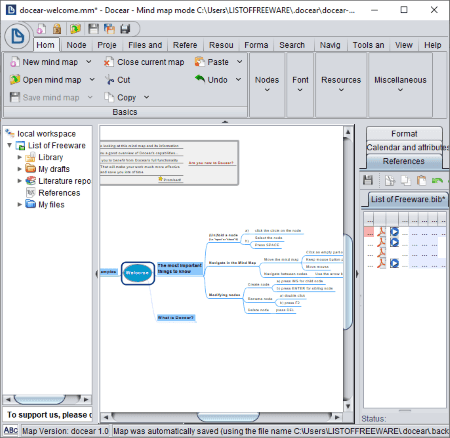Click Open mind map in ribbon
Viewport: 450px width, 438px height.
pos(46,80)
